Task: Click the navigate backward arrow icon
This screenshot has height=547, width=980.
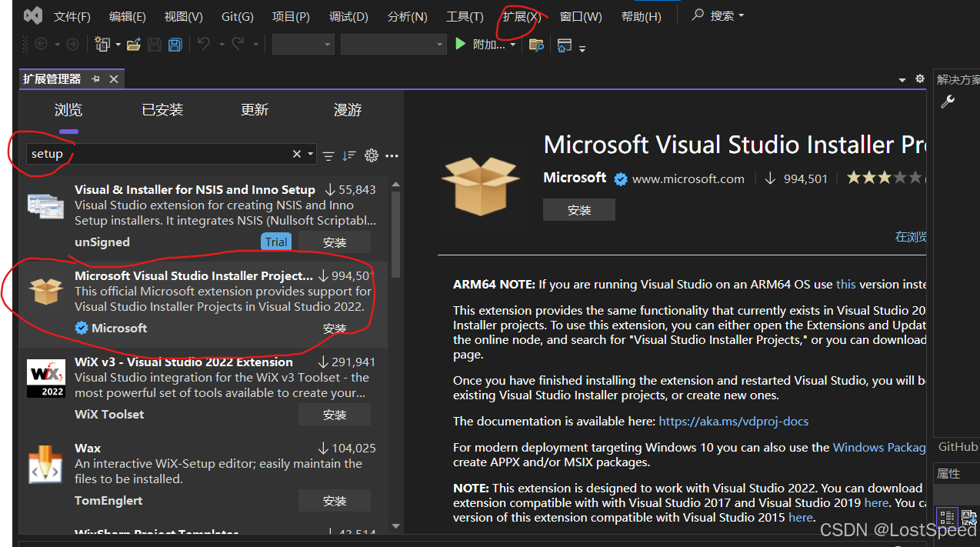Action: (x=41, y=45)
